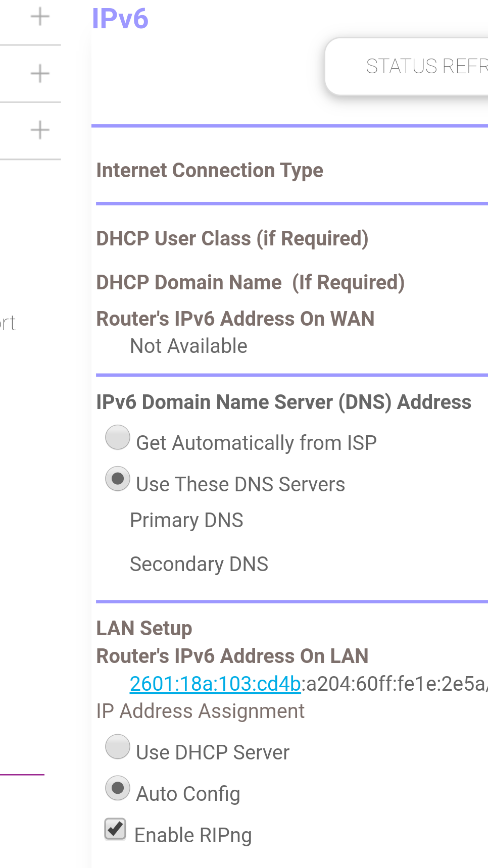
Task: Click the Secondary DNS label
Action: 199,565
